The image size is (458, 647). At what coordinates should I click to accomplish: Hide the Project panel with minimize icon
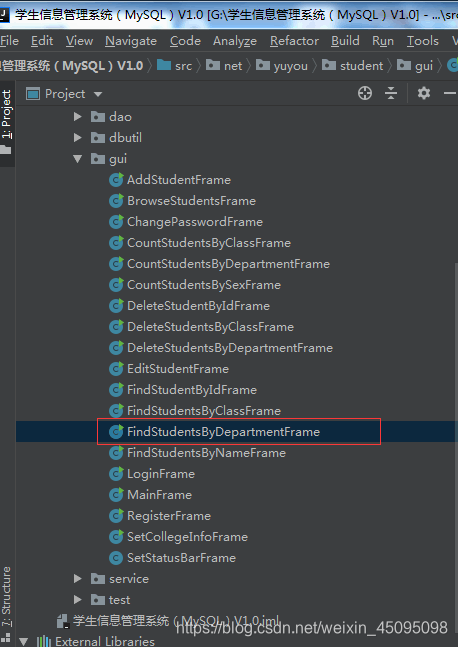pyautogui.click(x=450, y=94)
